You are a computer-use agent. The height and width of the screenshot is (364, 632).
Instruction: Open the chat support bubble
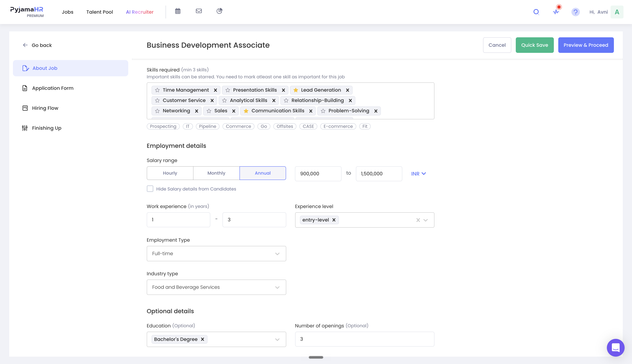616,348
